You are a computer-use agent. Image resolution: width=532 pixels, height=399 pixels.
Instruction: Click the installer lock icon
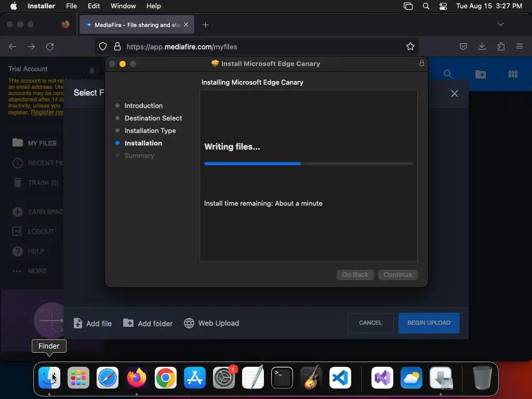[421, 63]
